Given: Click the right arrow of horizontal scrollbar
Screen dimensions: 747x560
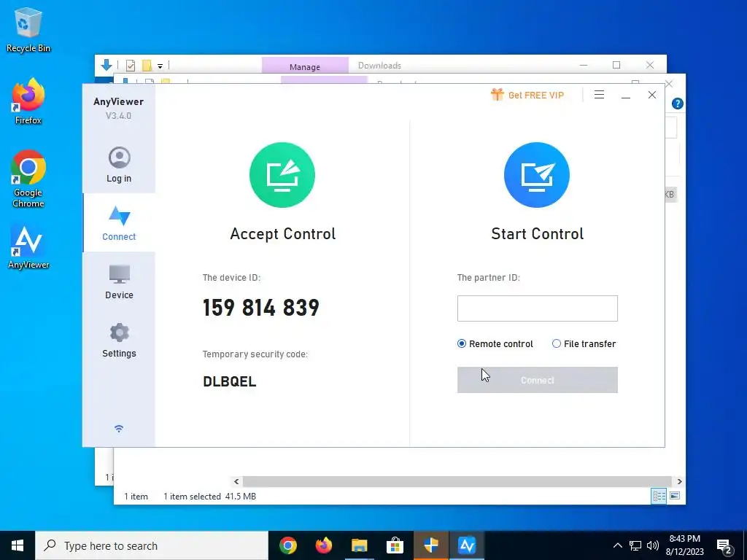Looking at the screenshot, I should (x=679, y=481).
